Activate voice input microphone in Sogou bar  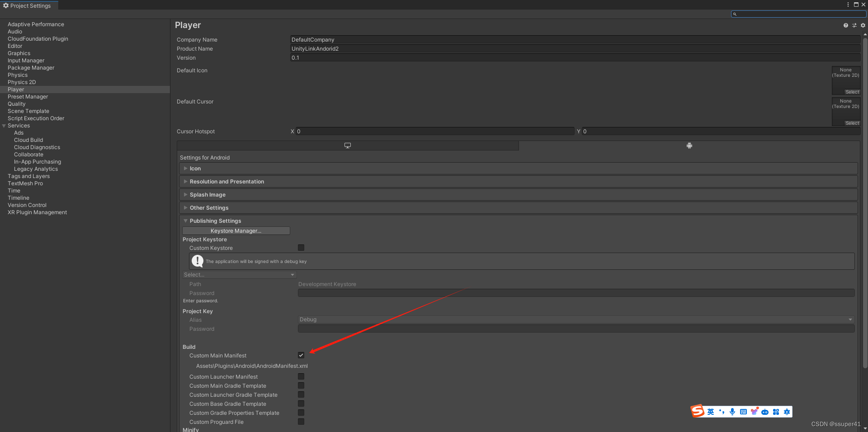tap(732, 412)
